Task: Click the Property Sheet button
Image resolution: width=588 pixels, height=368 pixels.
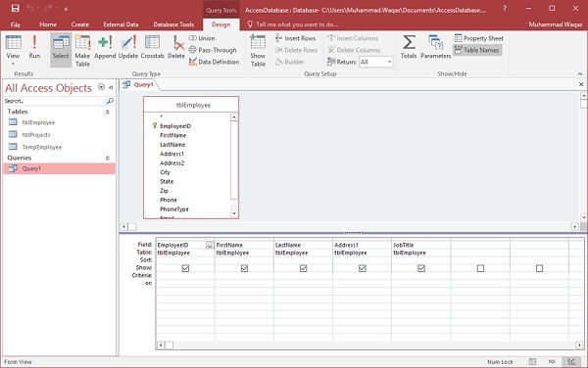Action: pyautogui.click(x=479, y=38)
